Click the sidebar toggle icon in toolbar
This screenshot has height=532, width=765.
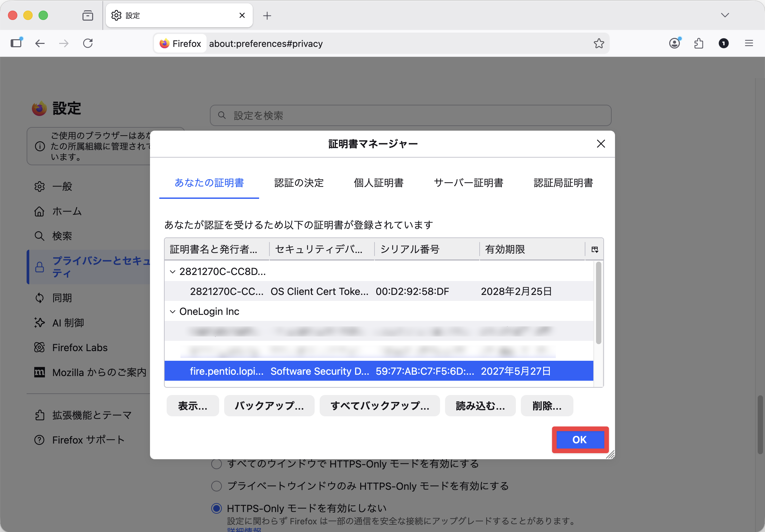pos(16,43)
